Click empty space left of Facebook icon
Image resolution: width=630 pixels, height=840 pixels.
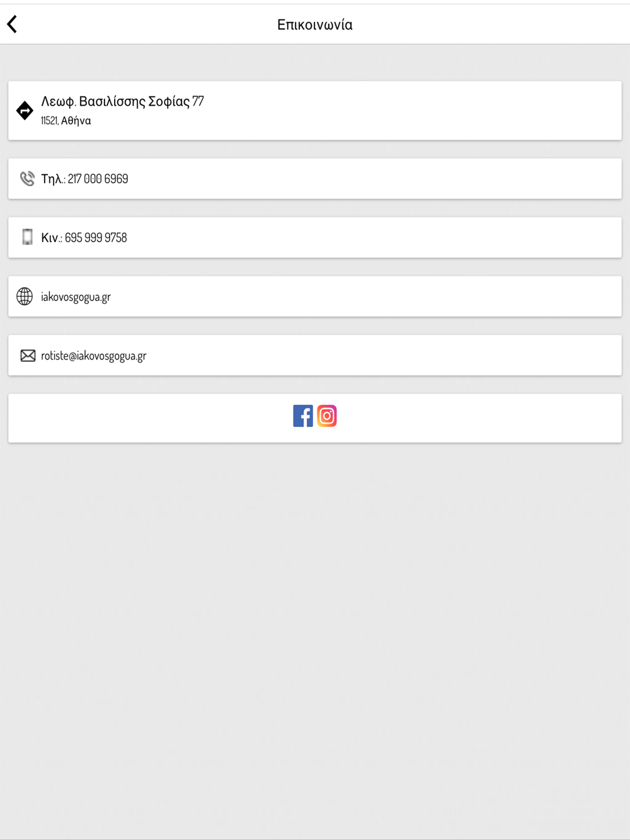151,418
